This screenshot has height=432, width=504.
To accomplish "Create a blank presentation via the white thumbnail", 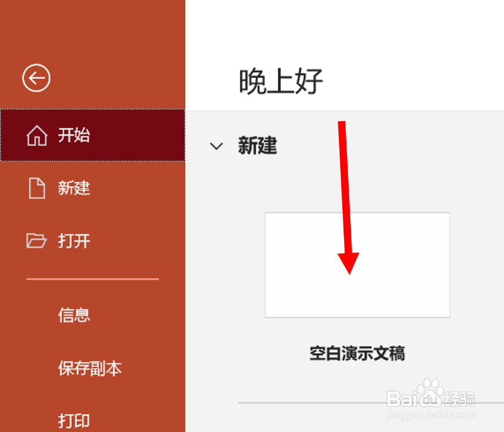I will coord(357,265).
